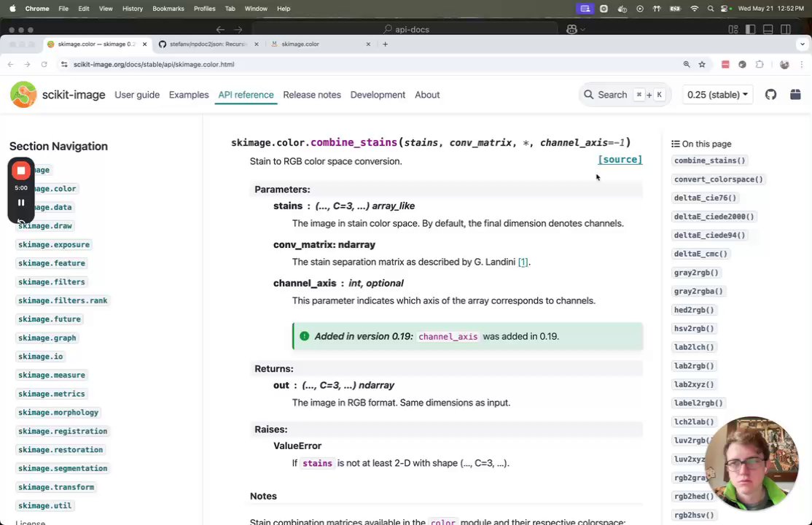Open the 0.25 (stable) version dropdown

pos(718,95)
